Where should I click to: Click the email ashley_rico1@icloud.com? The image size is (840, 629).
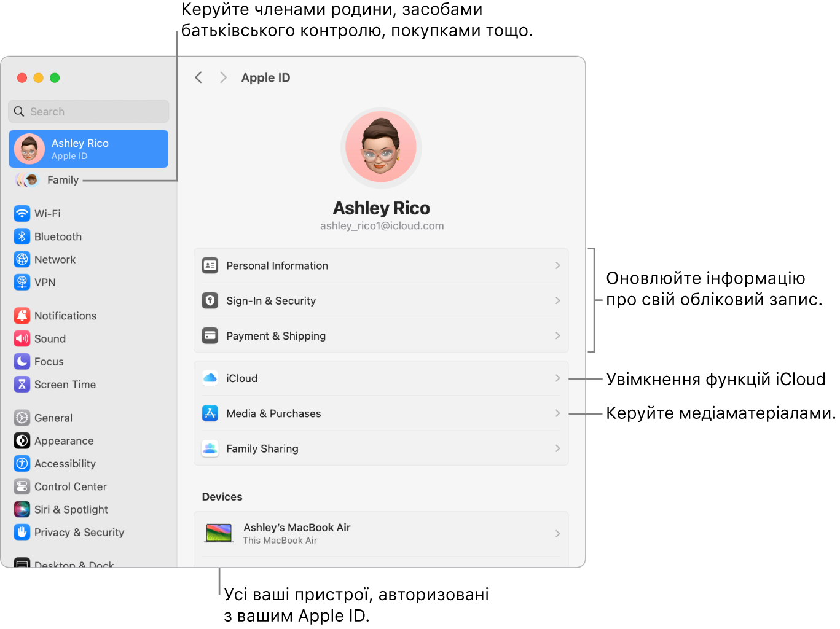coord(382,226)
